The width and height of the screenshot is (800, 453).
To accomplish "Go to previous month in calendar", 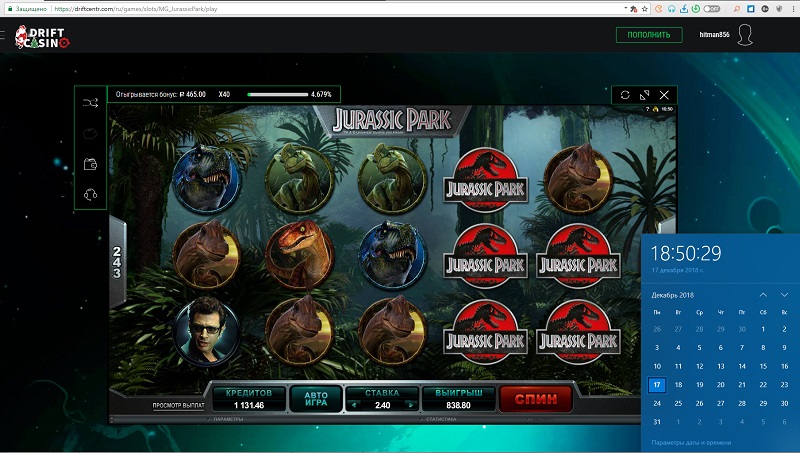I will tap(763, 295).
